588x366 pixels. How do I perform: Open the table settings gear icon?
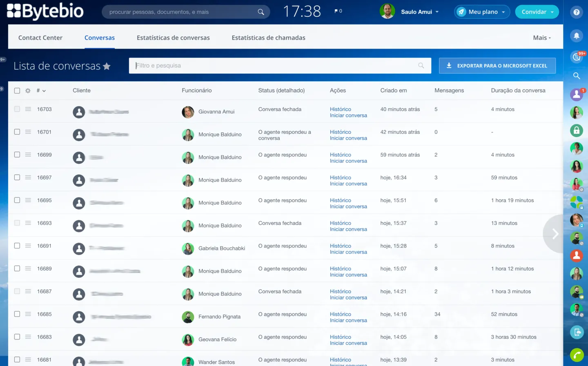click(x=28, y=91)
